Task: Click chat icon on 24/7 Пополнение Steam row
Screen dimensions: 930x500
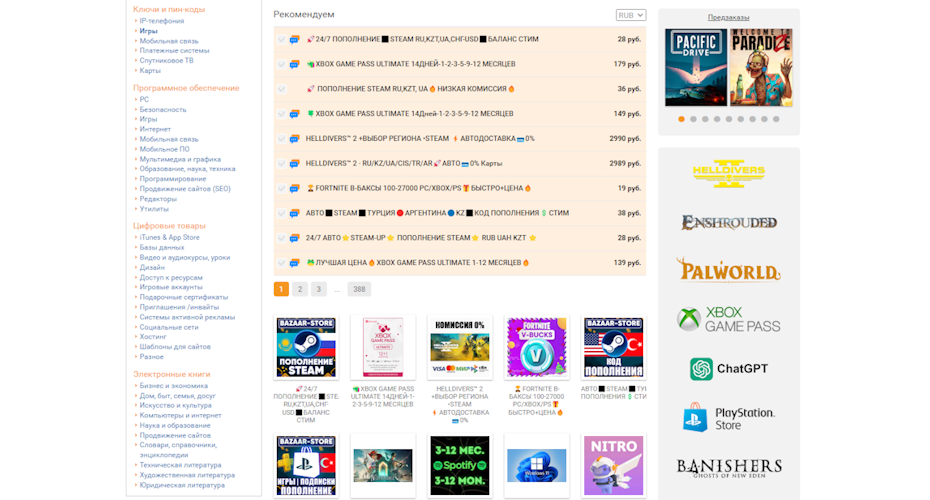Action: 295,40
